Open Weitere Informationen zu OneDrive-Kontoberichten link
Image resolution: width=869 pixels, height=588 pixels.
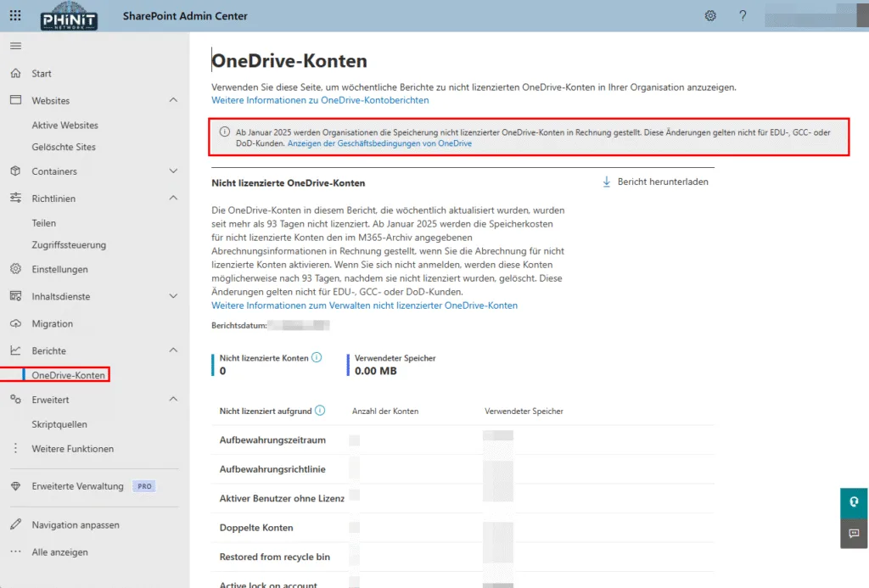click(x=321, y=100)
